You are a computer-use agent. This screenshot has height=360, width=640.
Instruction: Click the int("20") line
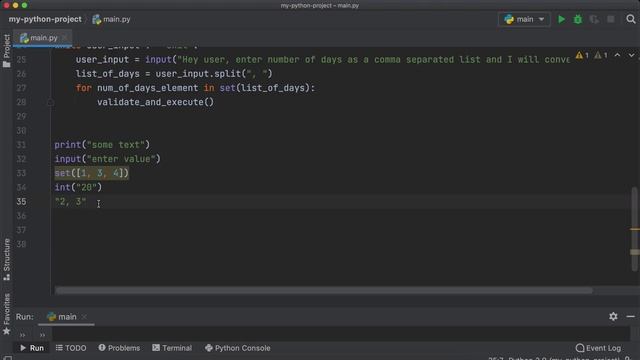pos(78,187)
